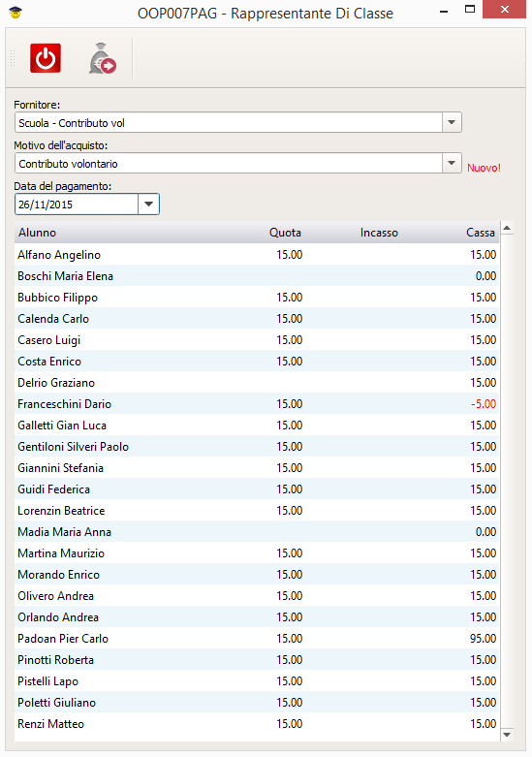Minimize the Rappresentante Di Classe window
The height and width of the screenshot is (757, 532).
(444, 11)
